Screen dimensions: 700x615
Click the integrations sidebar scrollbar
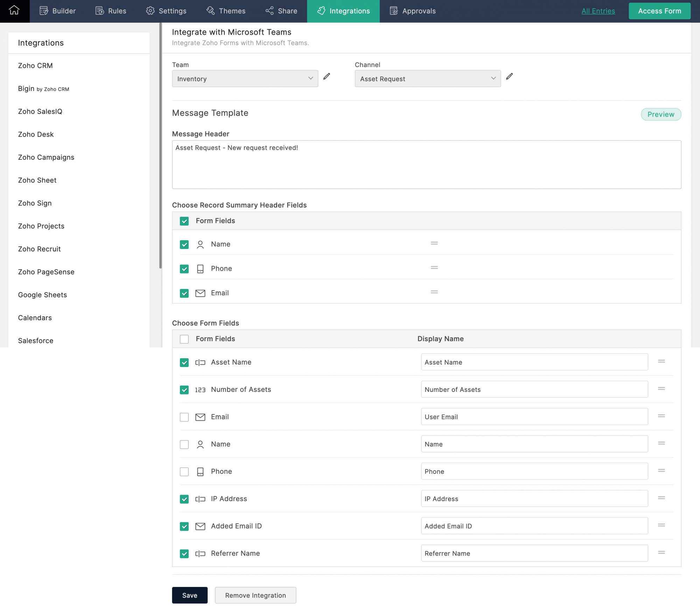(161, 146)
